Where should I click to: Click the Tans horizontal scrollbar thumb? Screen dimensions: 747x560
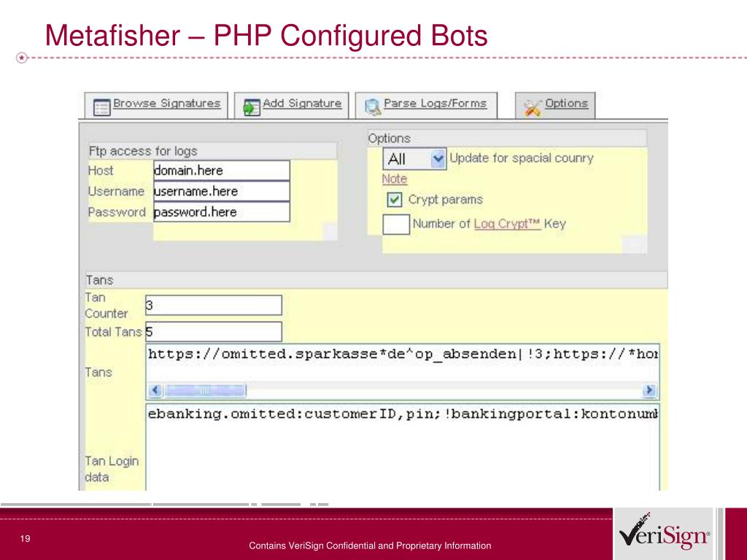pos(204,391)
